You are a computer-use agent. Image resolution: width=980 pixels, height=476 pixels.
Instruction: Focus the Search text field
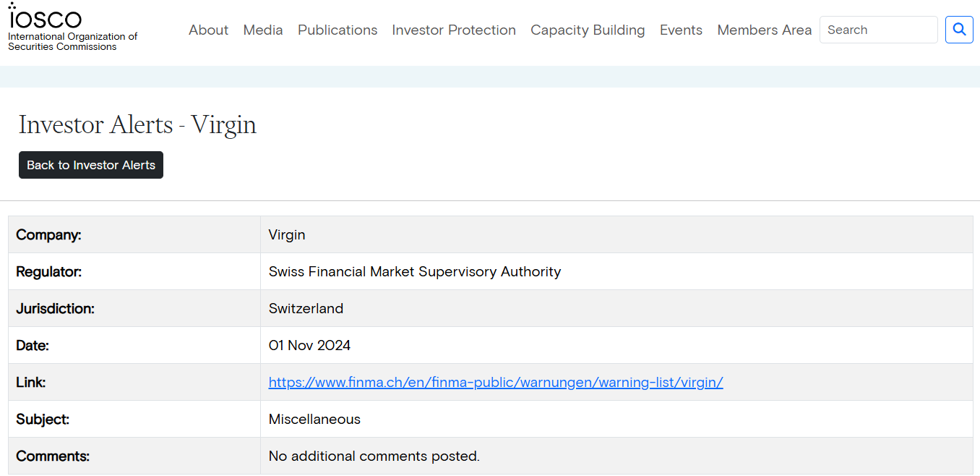878,30
